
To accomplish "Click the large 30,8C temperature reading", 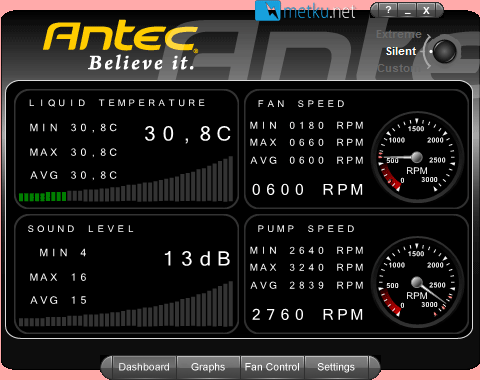I will pos(188,134).
